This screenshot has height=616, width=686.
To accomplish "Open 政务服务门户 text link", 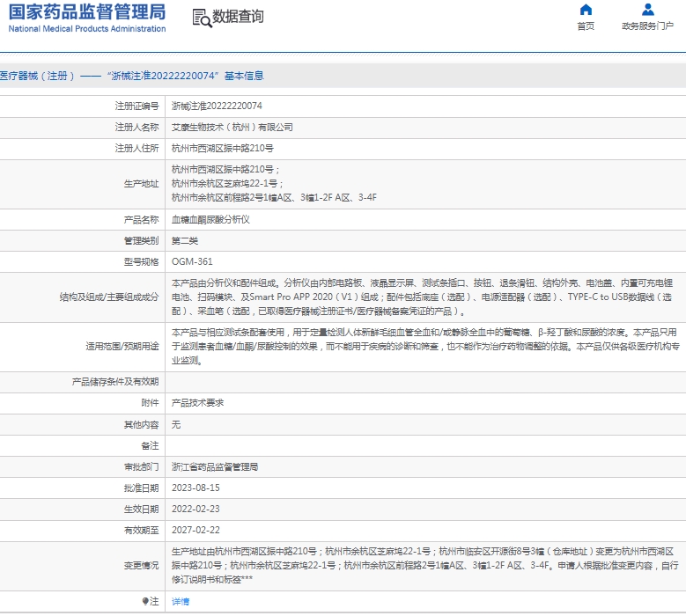I will (647, 26).
